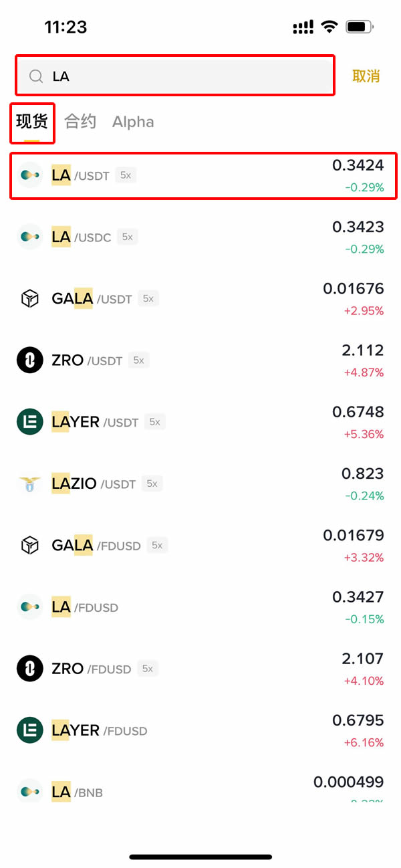Switch to the 合约 tab

pyautogui.click(x=80, y=122)
